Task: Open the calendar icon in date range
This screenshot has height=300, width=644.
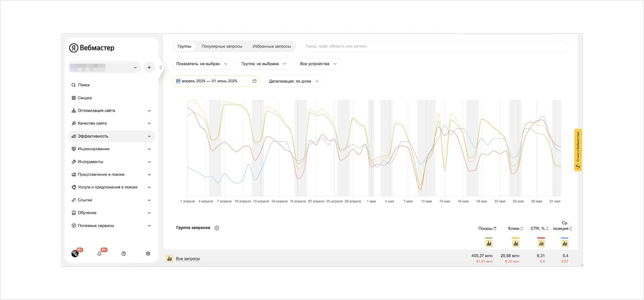Action: pyautogui.click(x=254, y=81)
